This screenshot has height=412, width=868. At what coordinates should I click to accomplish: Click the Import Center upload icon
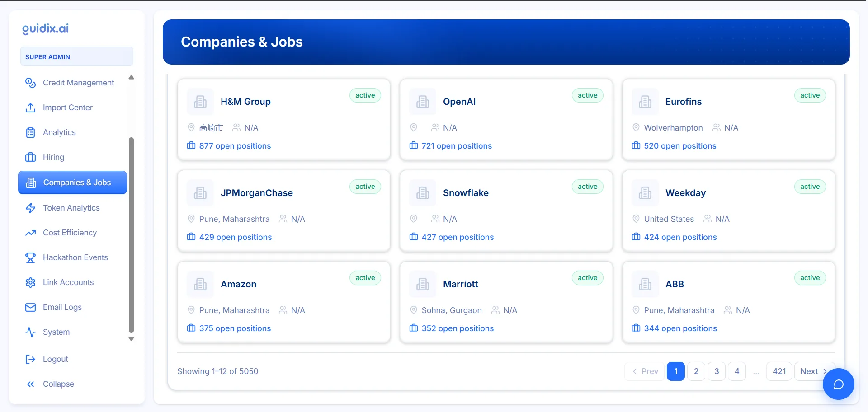pos(30,108)
